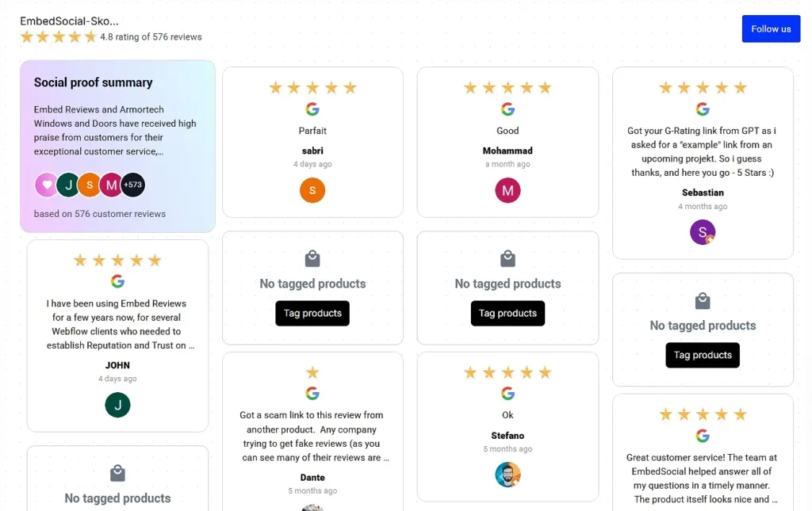The width and height of the screenshot is (812, 511).
Task: Click Sebastian's purple S avatar
Action: (x=703, y=231)
